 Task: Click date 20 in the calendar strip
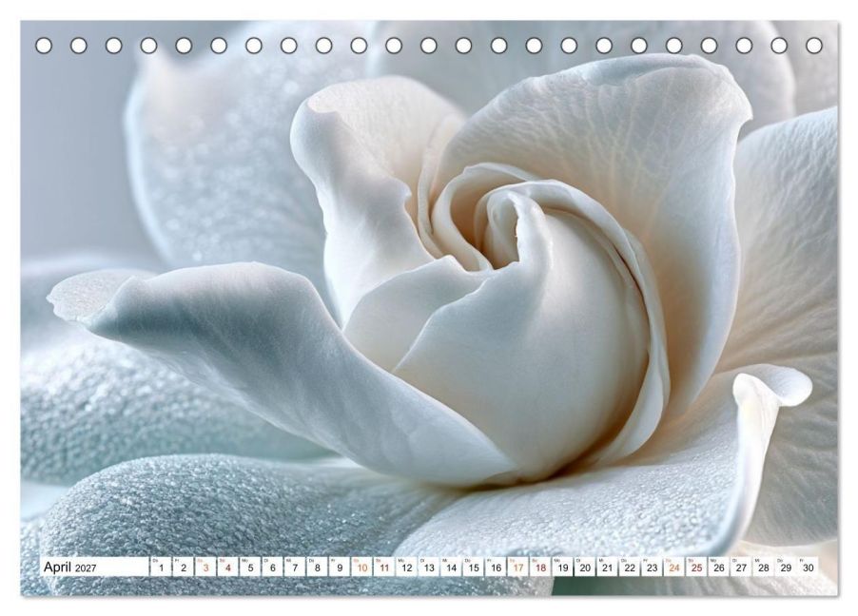[586, 567]
